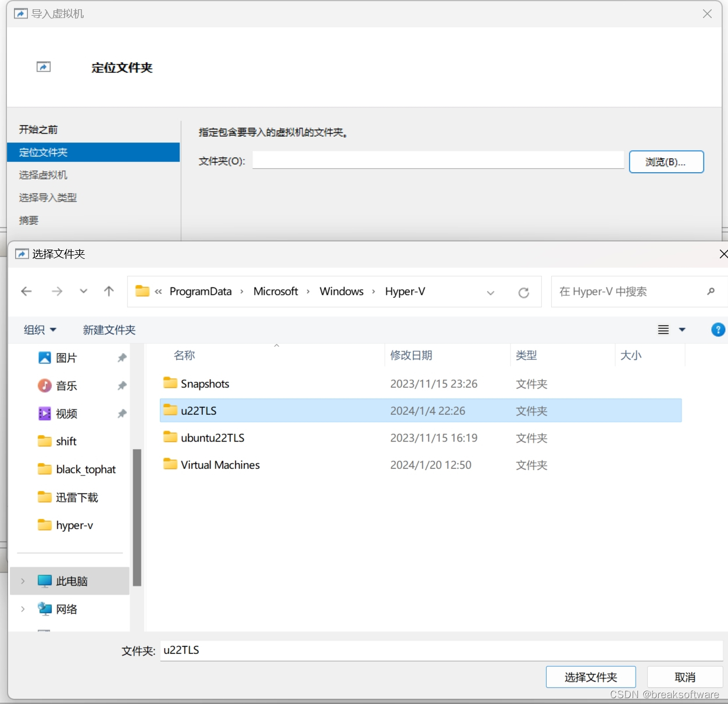This screenshot has height=704, width=728.
Task: Click the navigation pane scrollbar
Action: (x=137, y=517)
